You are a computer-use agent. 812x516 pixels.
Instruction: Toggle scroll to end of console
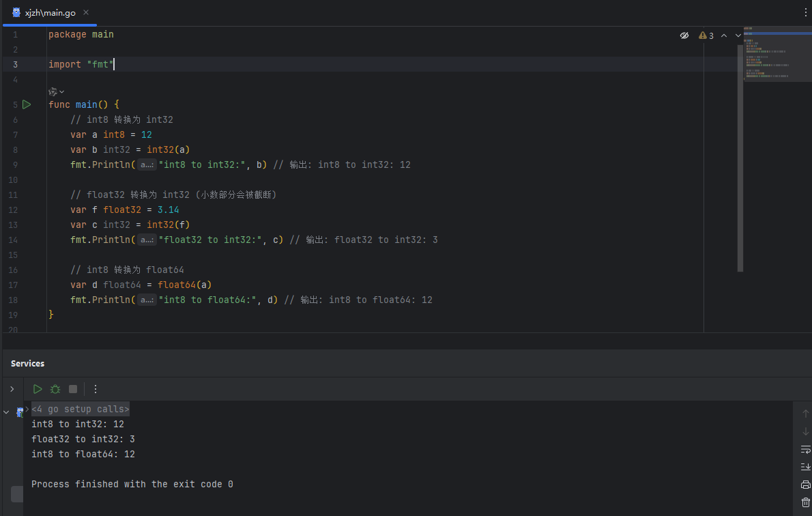pos(805,467)
